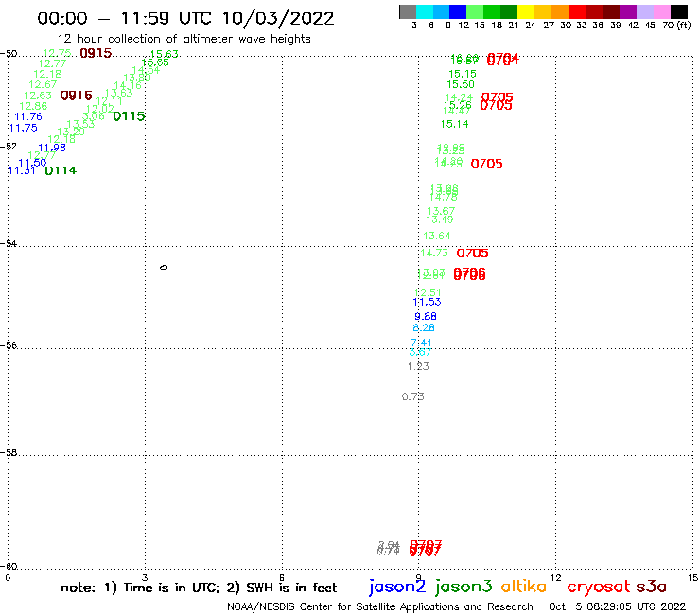Screen dimensions: 700x615
Task: Click the 15.50 wave height value
Action: tap(461, 84)
